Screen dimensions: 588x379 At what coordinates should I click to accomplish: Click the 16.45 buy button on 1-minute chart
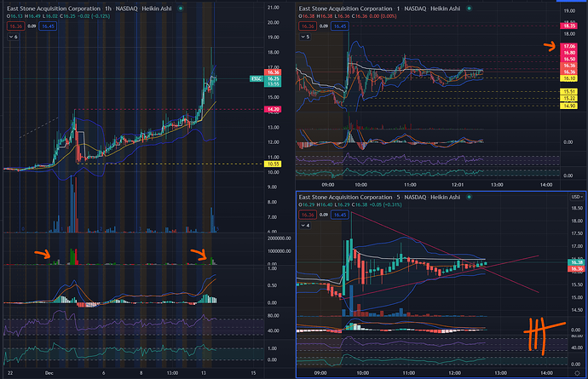pyautogui.click(x=340, y=26)
